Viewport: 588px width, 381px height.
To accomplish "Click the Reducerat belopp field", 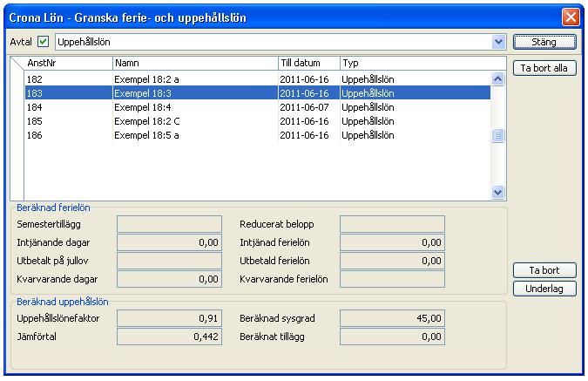I will click(392, 224).
